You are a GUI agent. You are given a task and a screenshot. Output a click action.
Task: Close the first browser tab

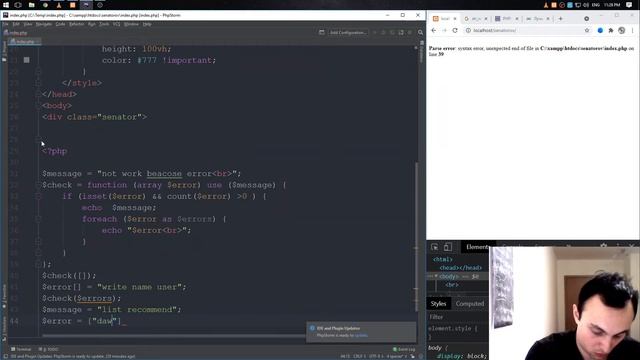pyautogui.click(x=455, y=19)
